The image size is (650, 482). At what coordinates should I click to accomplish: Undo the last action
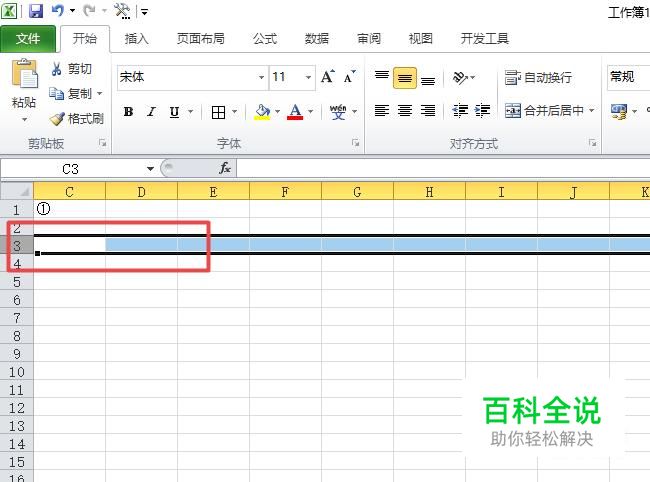pos(58,11)
